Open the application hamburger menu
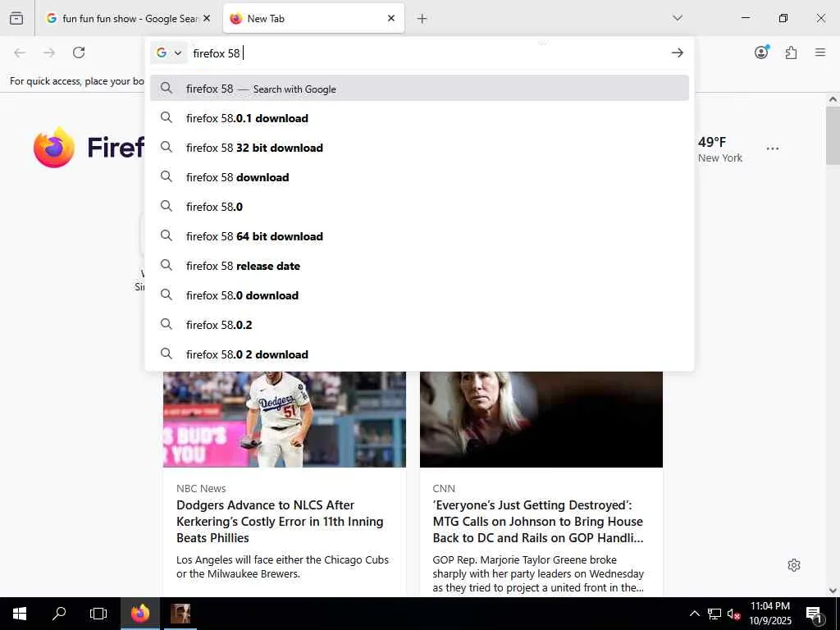The height and width of the screenshot is (630, 840). tap(820, 52)
